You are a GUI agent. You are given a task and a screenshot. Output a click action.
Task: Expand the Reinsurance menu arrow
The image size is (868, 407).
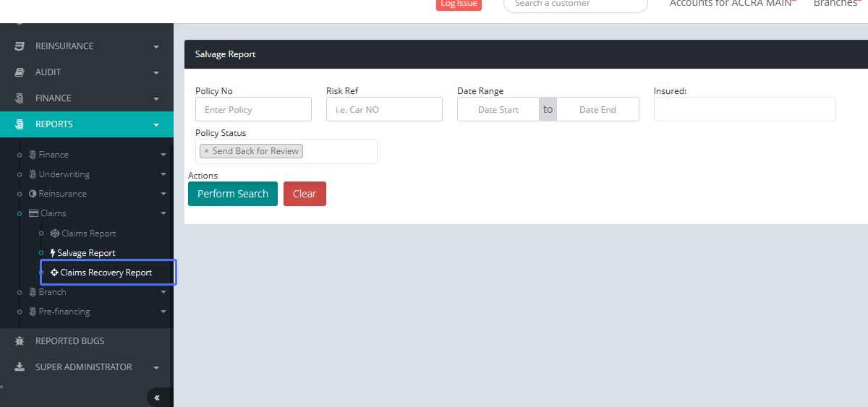click(x=156, y=47)
